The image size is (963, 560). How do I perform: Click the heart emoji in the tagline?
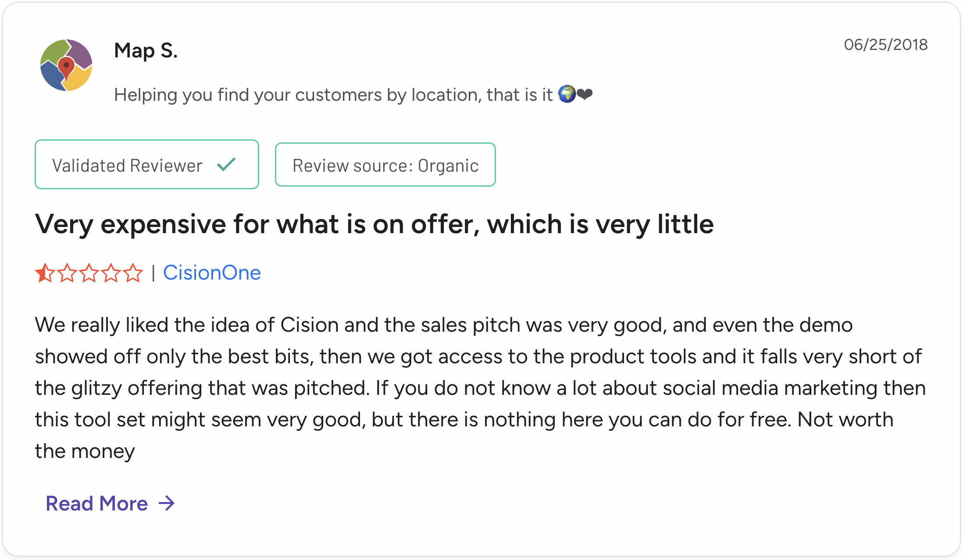click(585, 94)
